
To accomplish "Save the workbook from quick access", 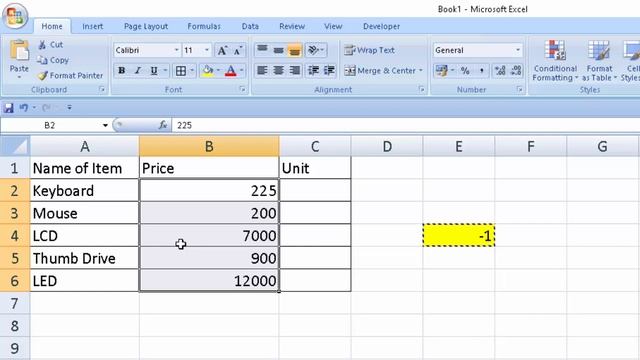I will (8, 108).
